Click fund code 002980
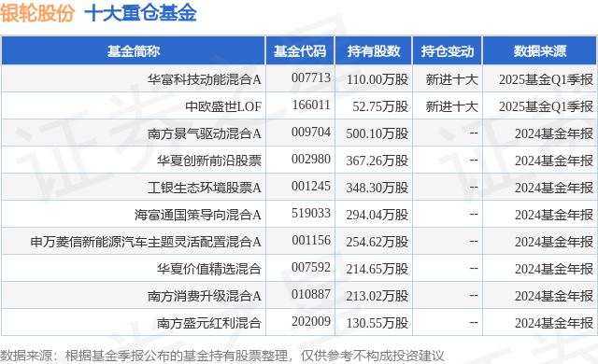598x364 pixels. point(311,159)
